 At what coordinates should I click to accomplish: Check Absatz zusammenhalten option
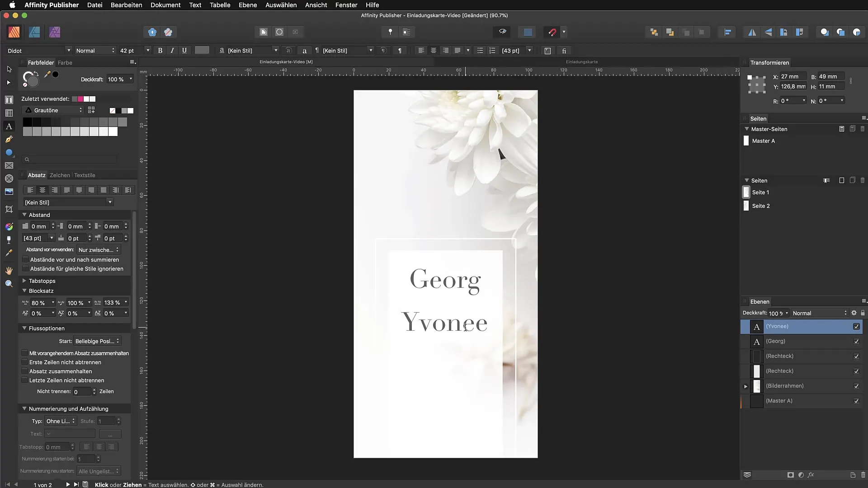pos(25,371)
